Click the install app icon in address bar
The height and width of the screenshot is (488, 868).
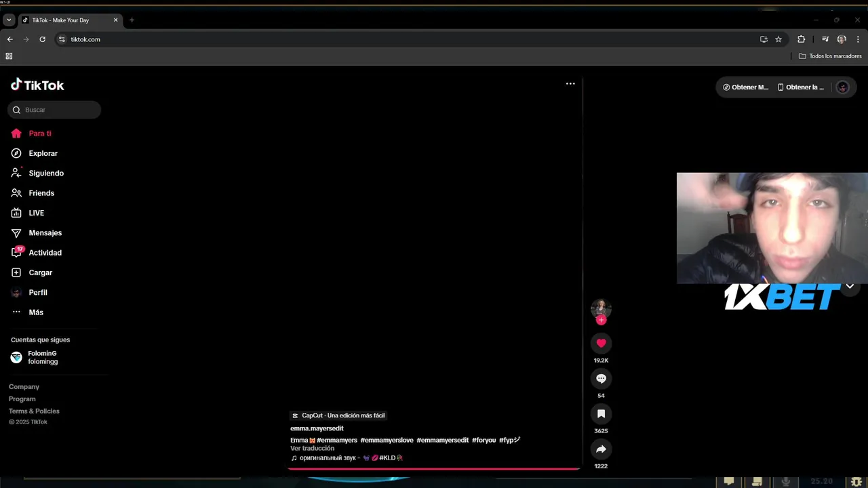(764, 39)
